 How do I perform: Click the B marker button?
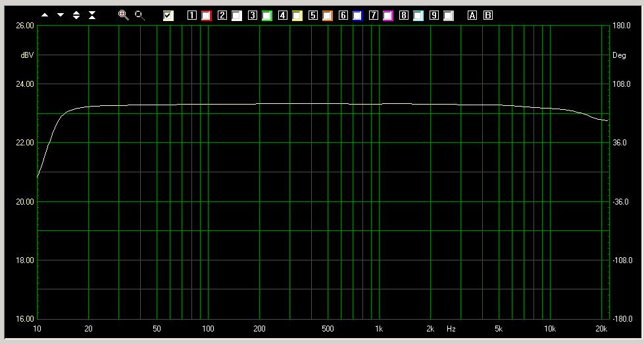tap(488, 15)
